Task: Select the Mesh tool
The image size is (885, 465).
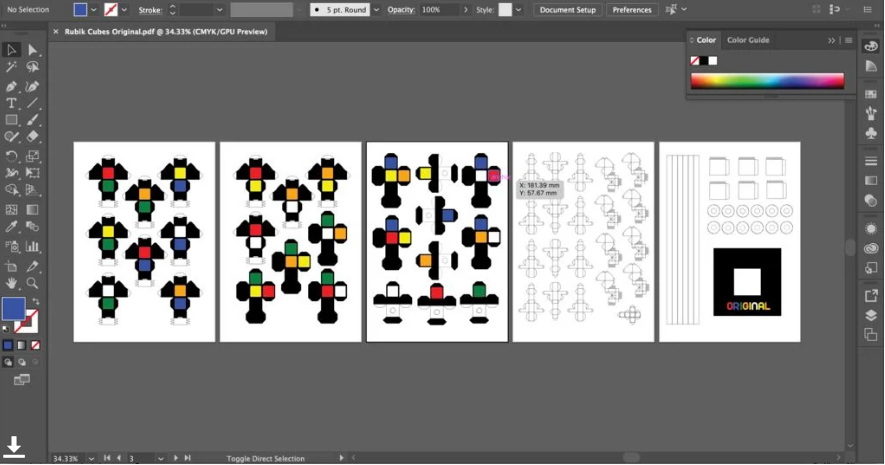Action: pyautogui.click(x=11, y=209)
